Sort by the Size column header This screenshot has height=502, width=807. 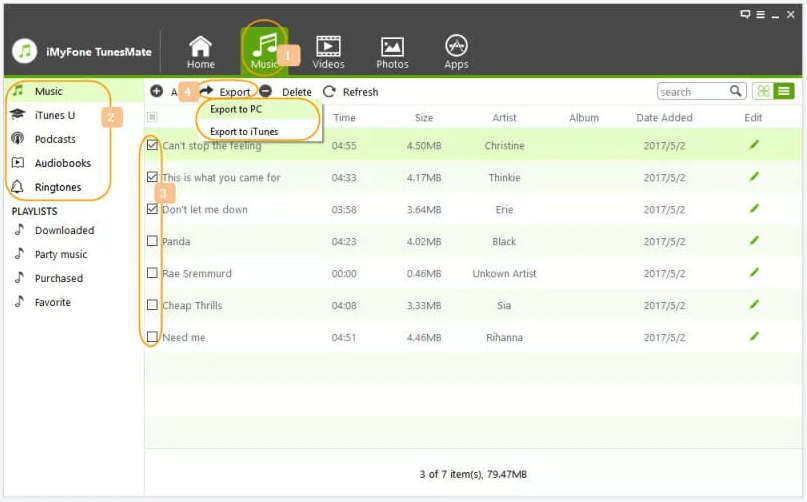(424, 117)
